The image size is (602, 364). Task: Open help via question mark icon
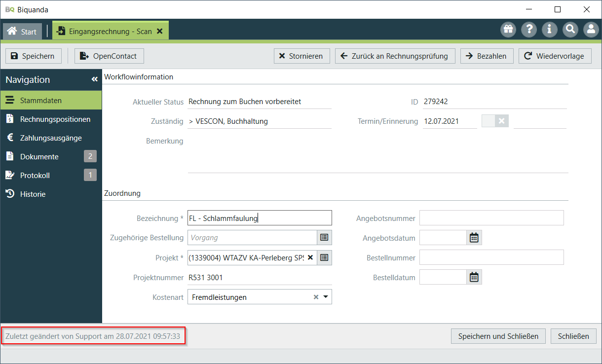point(529,30)
